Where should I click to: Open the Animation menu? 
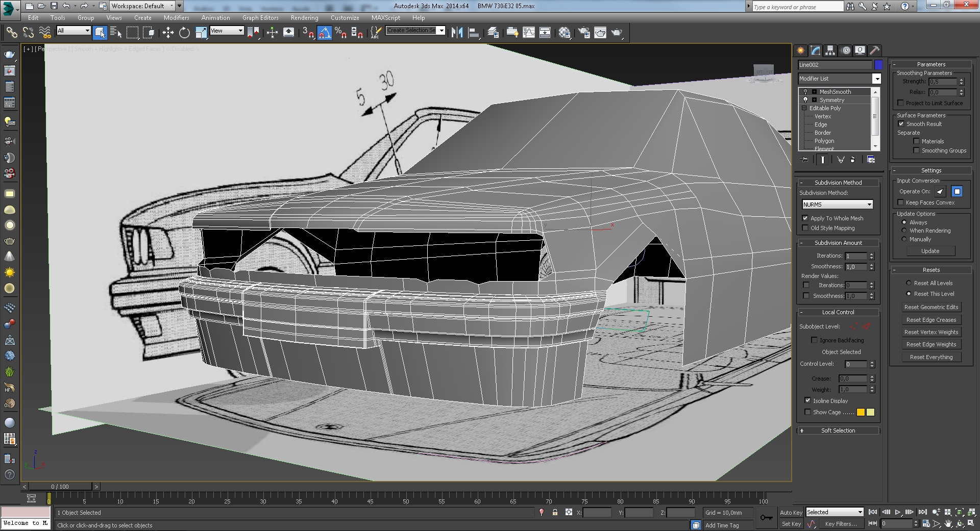215,18
